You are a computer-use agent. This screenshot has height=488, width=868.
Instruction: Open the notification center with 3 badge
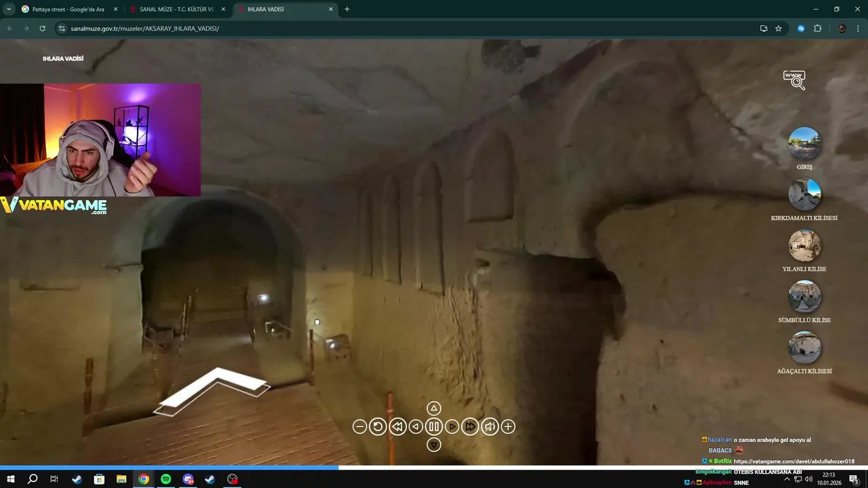point(854,480)
